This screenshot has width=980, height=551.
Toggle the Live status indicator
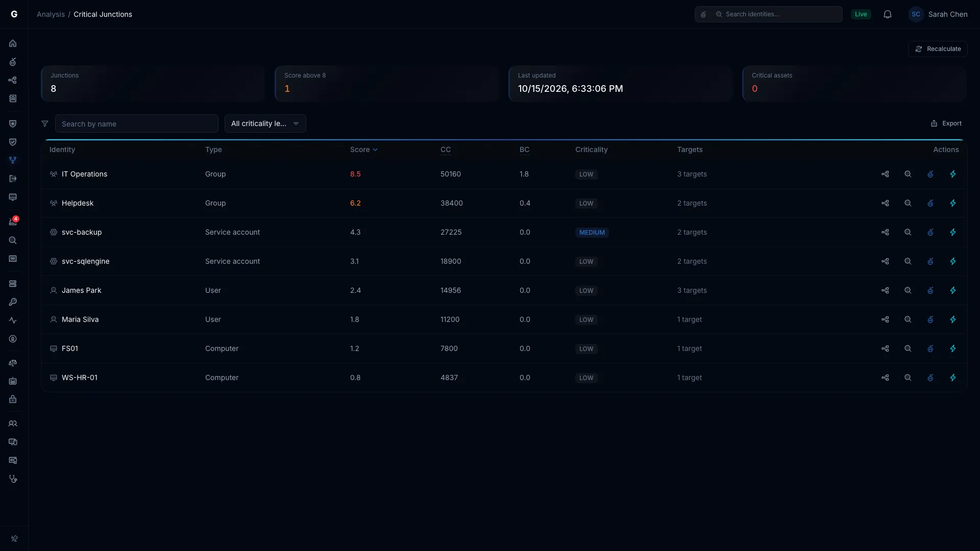coord(861,14)
